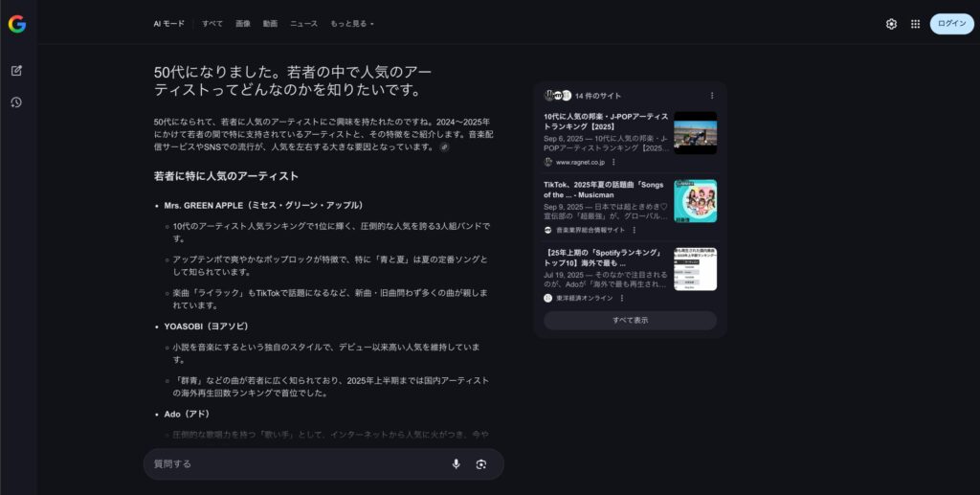This screenshot has height=495, width=980.
Task: Open options menu beside 東洋経済オンライン
Action: pos(621,298)
